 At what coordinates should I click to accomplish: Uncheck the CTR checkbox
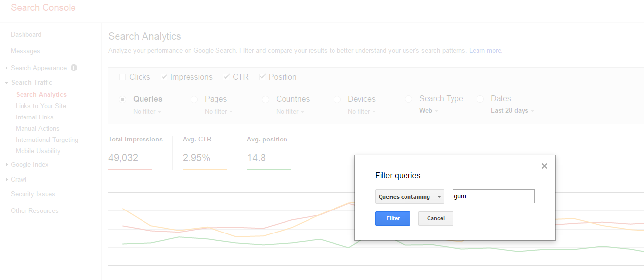(x=226, y=77)
